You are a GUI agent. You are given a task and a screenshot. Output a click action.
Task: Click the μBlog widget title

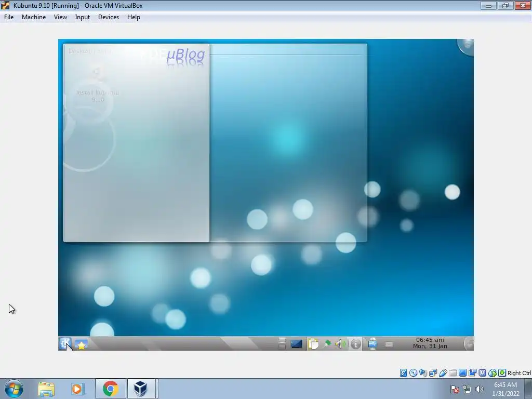185,55
